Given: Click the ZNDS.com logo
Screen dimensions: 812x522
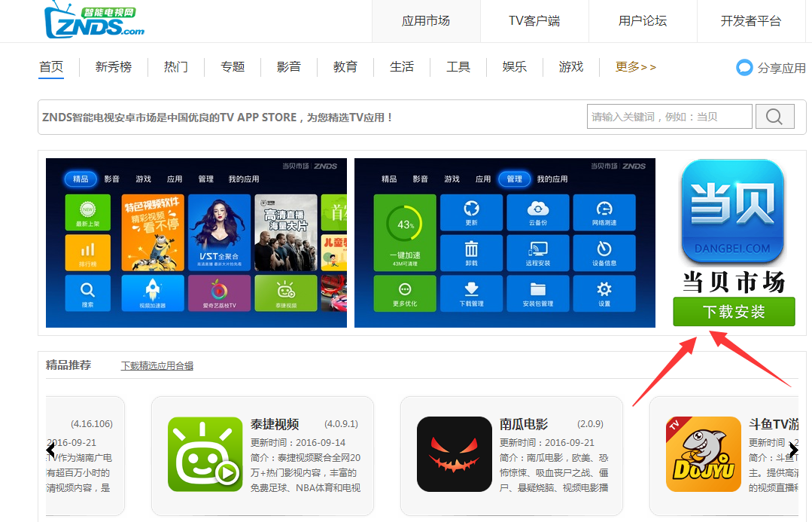Looking at the screenshot, I should [x=94, y=20].
